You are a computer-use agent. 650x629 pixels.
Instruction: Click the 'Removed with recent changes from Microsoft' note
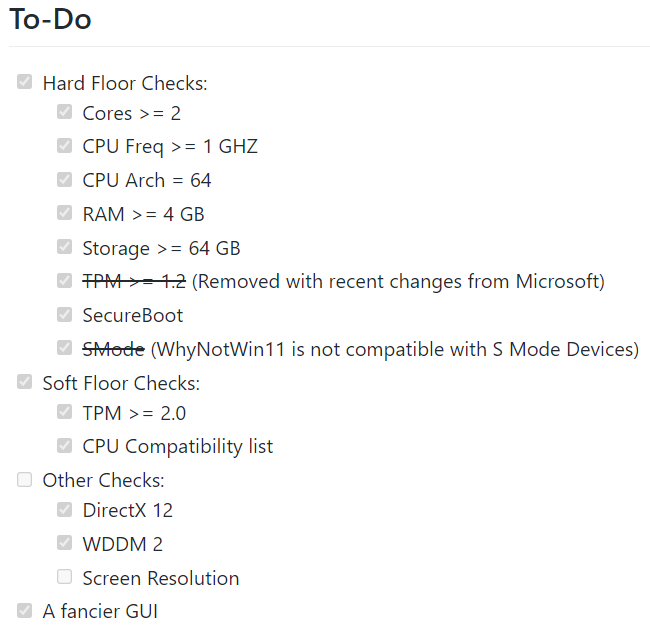[x=398, y=281]
